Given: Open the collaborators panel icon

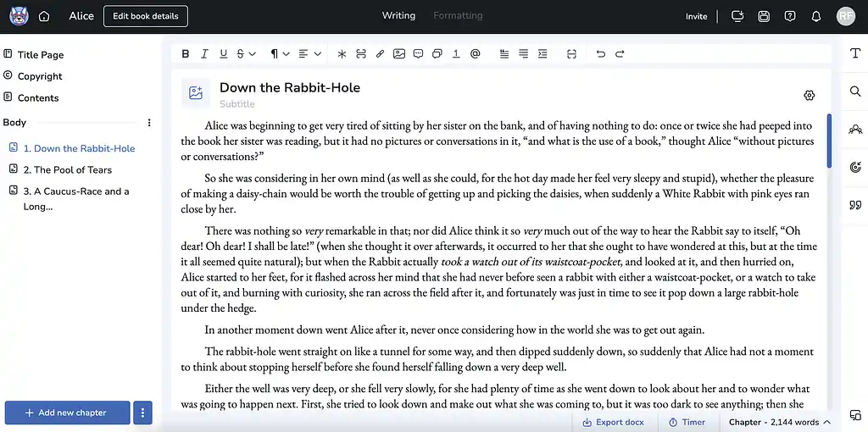Looking at the screenshot, I should click(x=855, y=130).
